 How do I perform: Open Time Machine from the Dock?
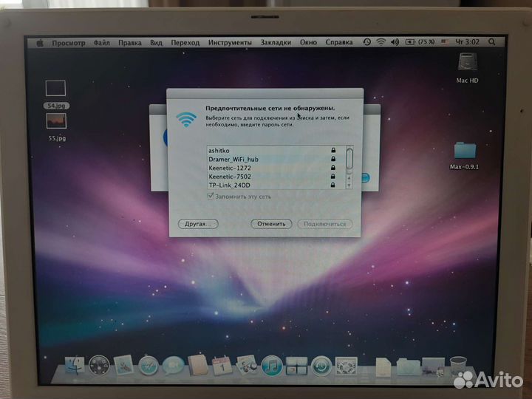click(x=321, y=366)
